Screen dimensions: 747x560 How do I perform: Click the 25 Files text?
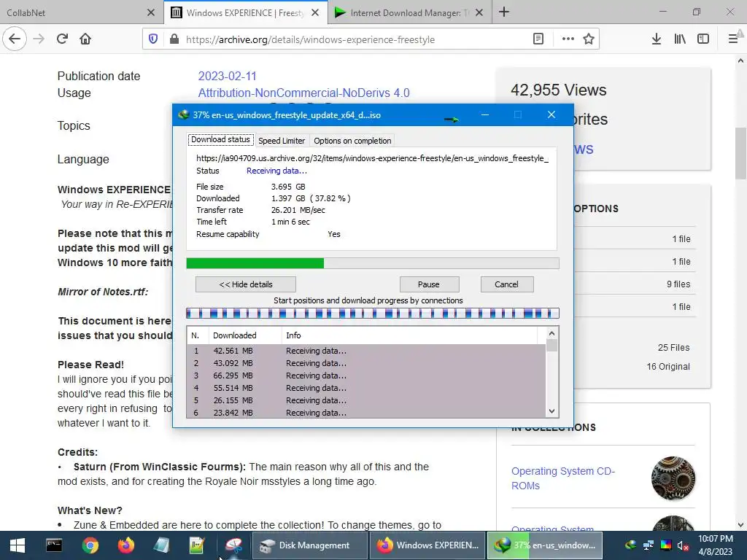(673, 348)
